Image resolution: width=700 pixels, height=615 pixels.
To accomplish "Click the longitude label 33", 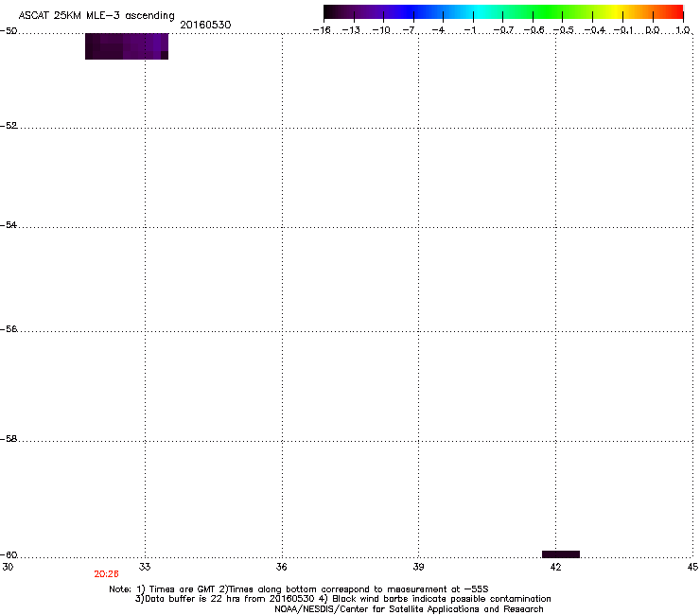I will tap(145, 567).
